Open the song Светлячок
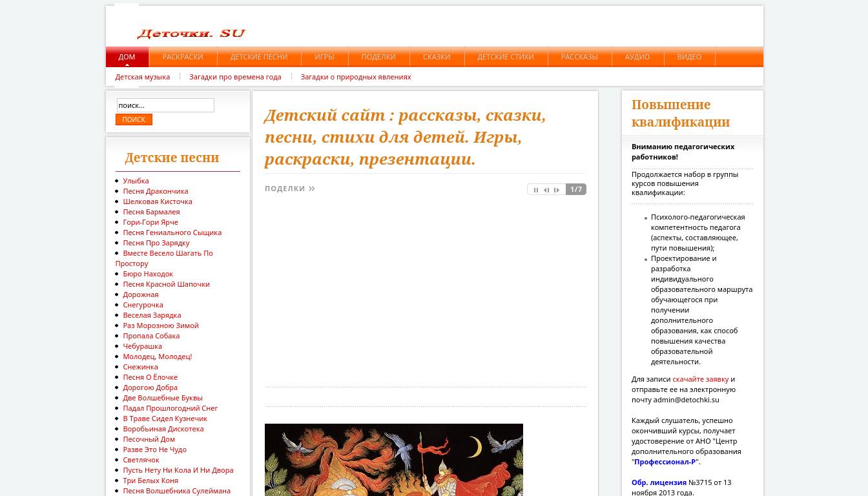868x496 pixels. (x=141, y=460)
